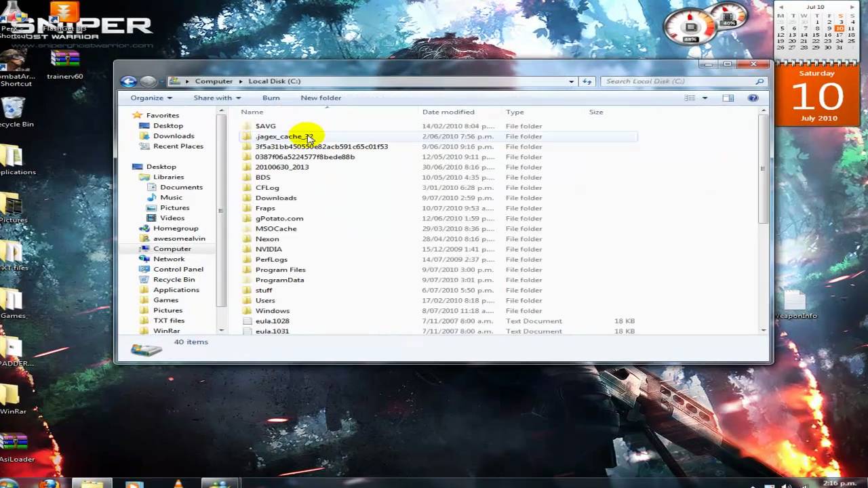Select the 20100630_2013 folder
Image resolution: width=868 pixels, height=488 pixels.
pyautogui.click(x=281, y=167)
